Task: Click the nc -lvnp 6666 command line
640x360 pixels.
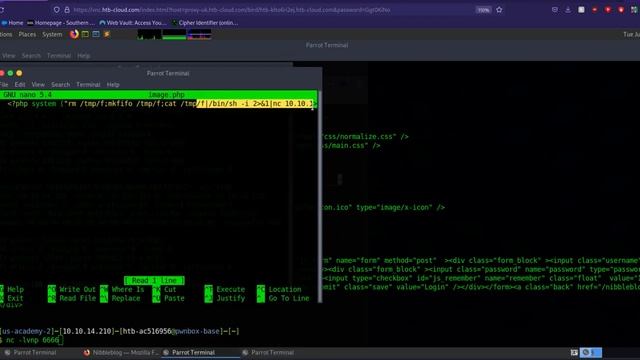Action: [x=32, y=340]
